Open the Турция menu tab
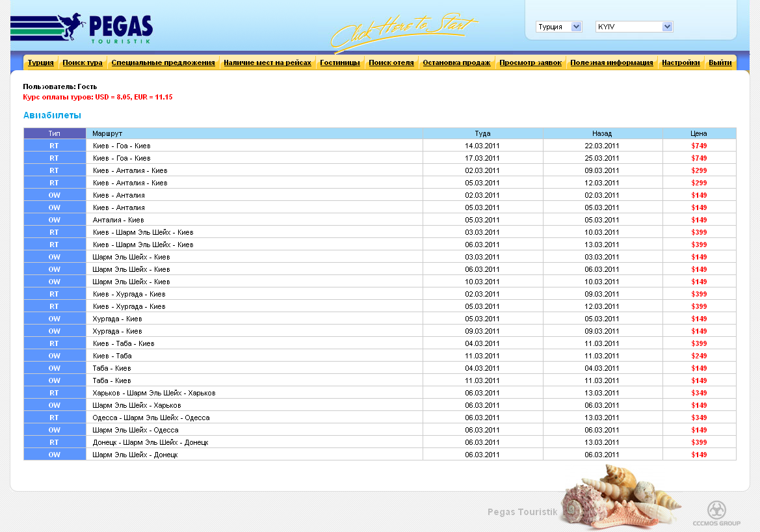 click(x=41, y=62)
